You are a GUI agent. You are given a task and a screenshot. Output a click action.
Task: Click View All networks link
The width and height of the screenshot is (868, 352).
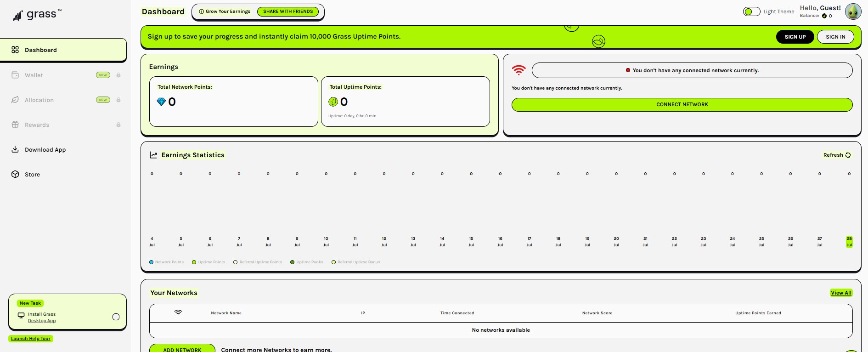point(841,293)
